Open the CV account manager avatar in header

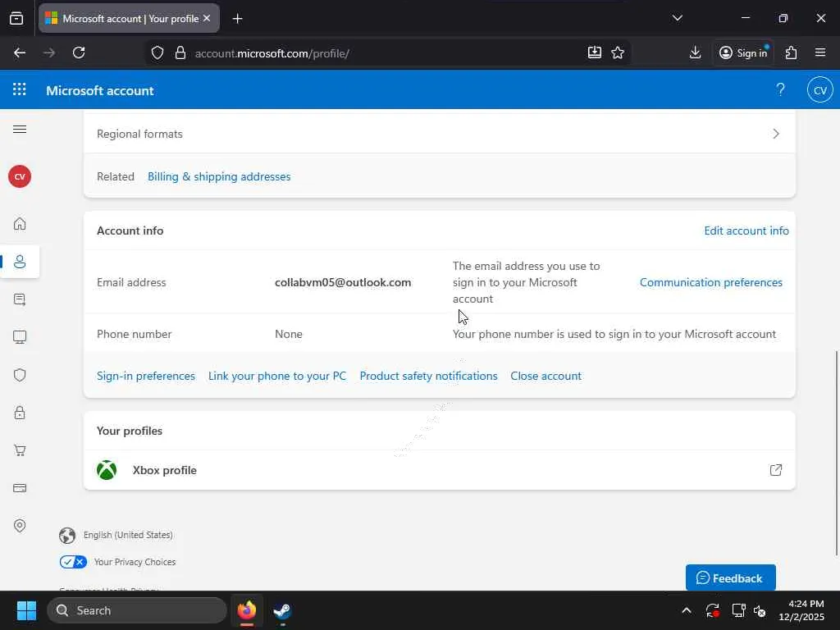820,90
